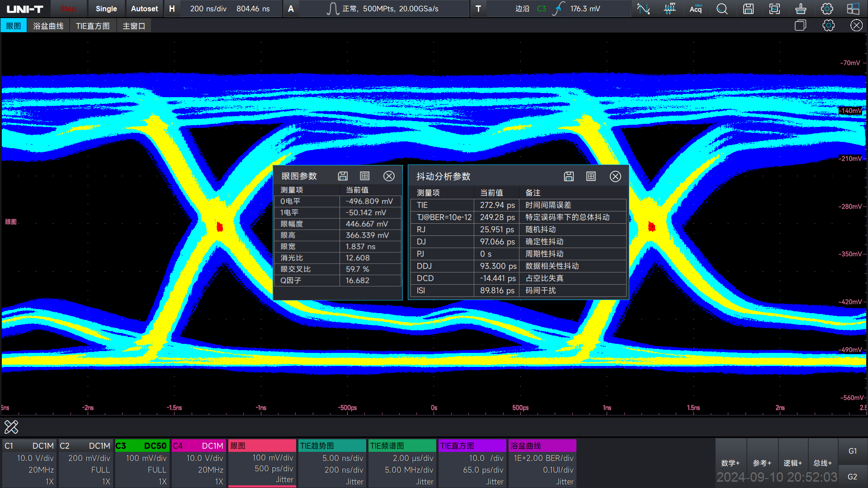Switch to the TIE直方图 histogram tab
The width and height of the screenshot is (868, 488).
click(x=93, y=25)
